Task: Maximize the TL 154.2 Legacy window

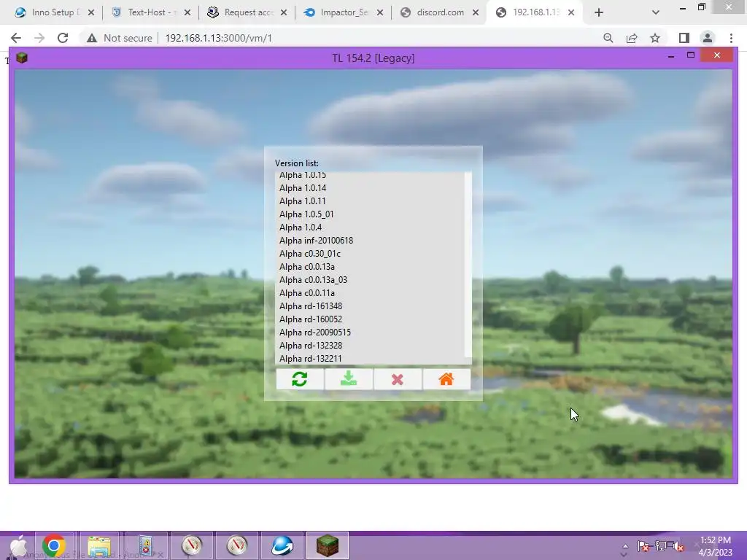Action: tap(691, 55)
